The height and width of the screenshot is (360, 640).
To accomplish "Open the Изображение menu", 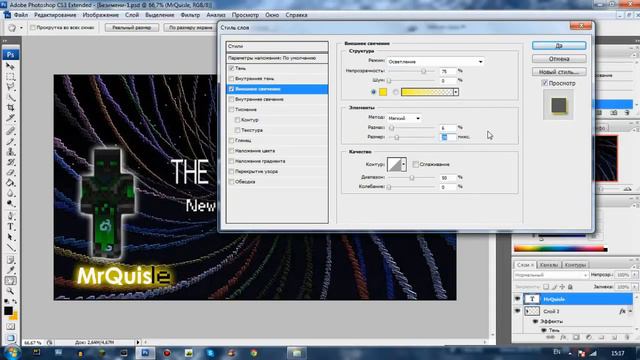I will click(x=100, y=15).
